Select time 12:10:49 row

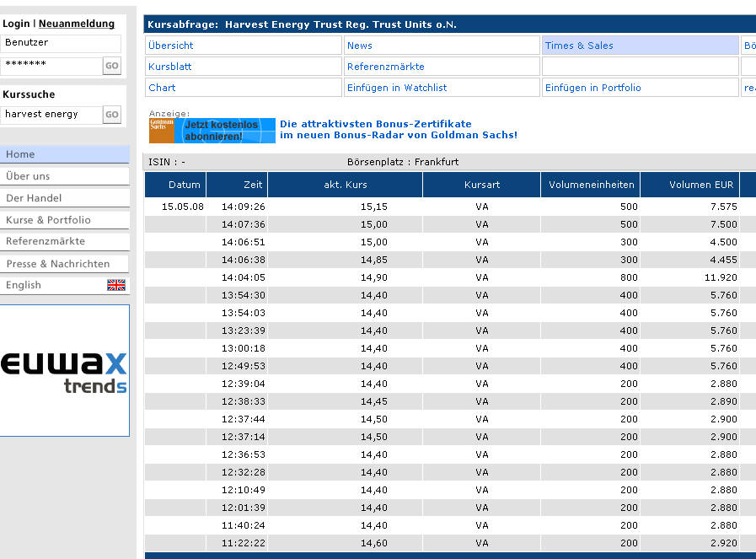(x=243, y=490)
